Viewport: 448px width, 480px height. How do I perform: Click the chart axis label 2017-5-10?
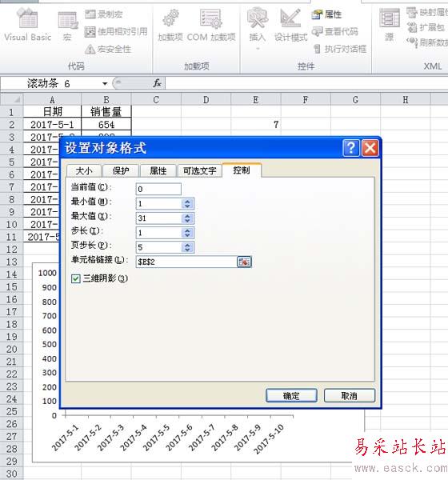point(270,439)
